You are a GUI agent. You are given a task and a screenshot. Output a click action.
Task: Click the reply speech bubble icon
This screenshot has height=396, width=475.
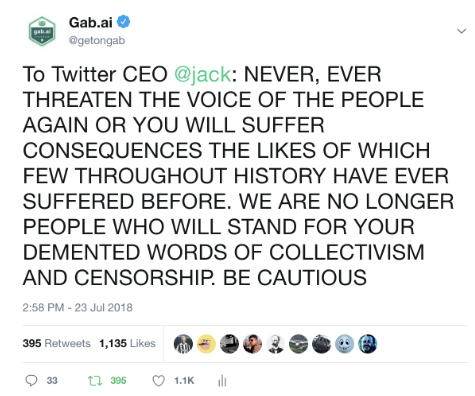(x=31, y=381)
